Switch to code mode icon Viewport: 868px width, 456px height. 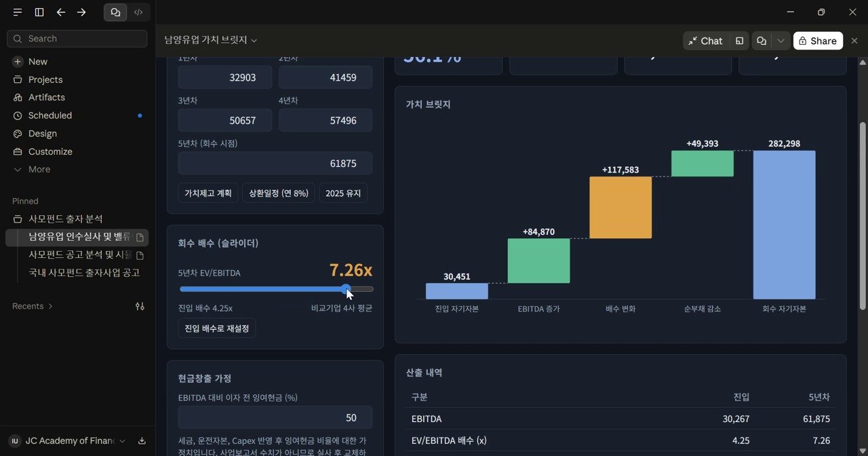(x=138, y=12)
